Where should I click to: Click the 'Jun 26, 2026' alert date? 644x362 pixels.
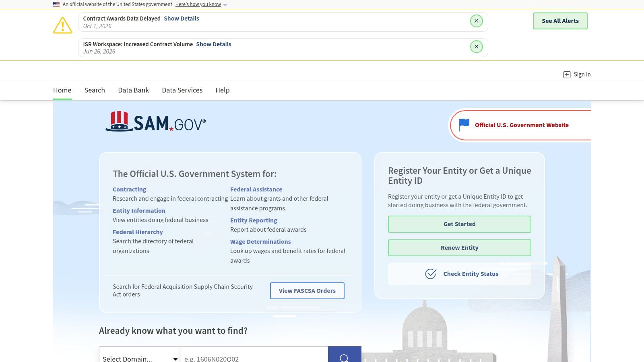pyautogui.click(x=99, y=51)
